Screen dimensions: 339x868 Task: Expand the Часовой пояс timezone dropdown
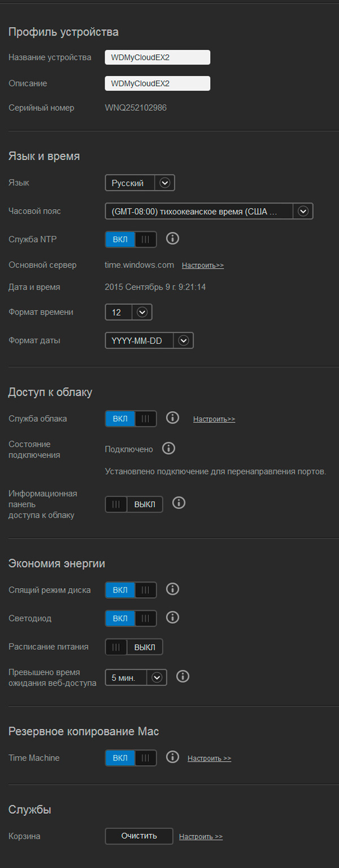[x=208, y=211]
